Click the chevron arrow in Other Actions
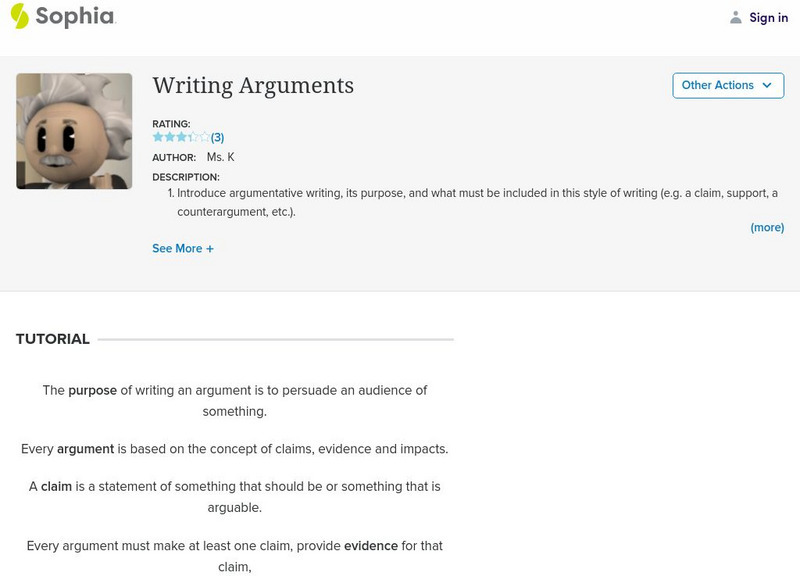Viewport: 800px width, 576px height. click(x=767, y=86)
